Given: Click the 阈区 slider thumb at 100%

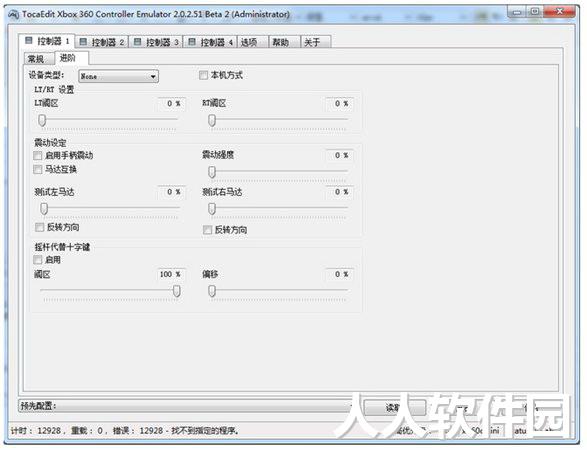Looking at the screenshot, I should coord(177,291).
